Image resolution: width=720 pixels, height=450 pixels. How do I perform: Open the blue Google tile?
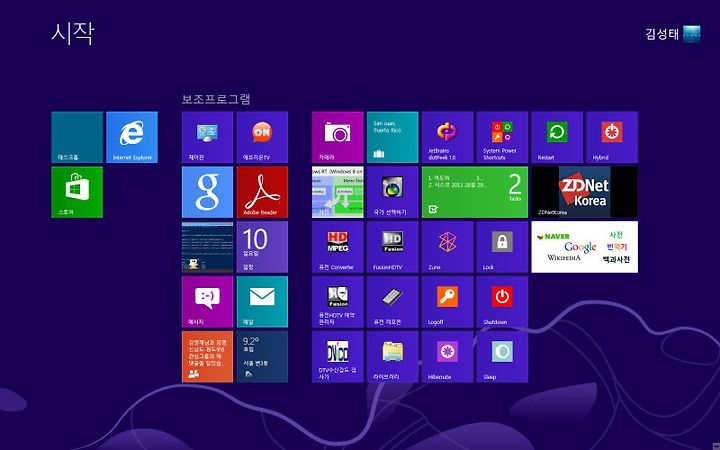click(208, 192)
